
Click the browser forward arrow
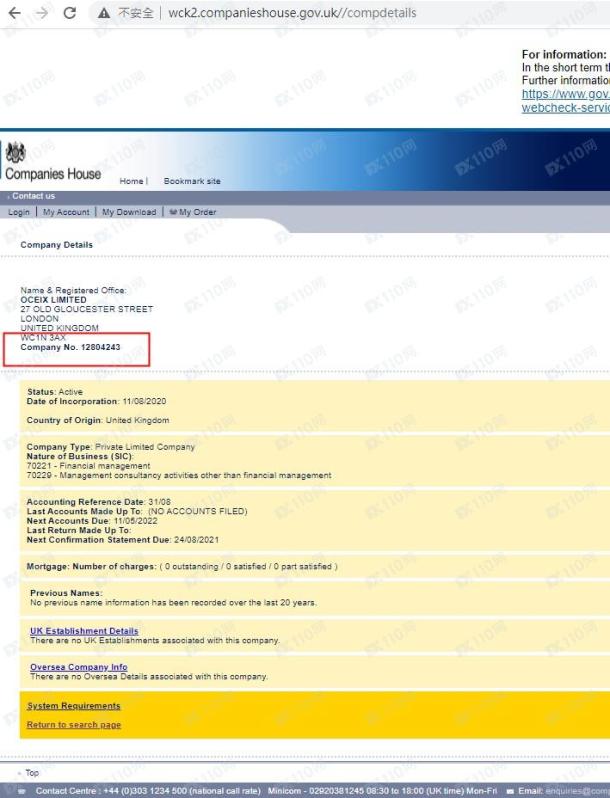coord(42,13)
